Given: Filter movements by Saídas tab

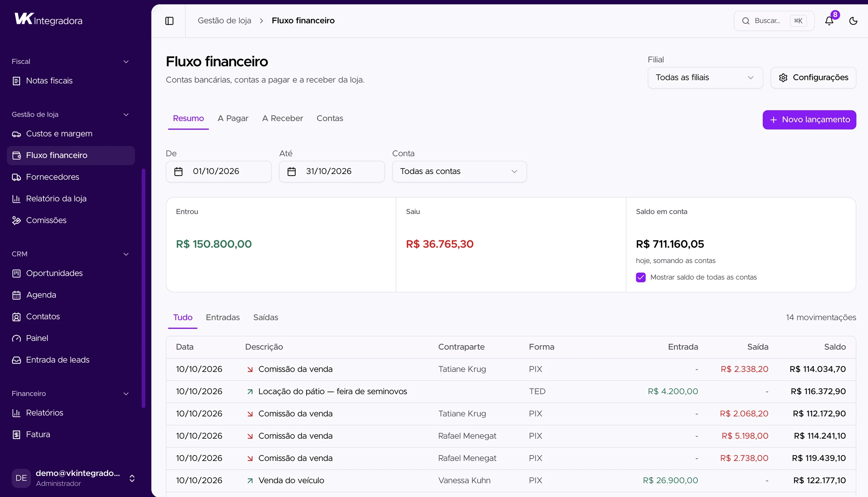Looking at the screenshot, I should [x=265, y=317].
